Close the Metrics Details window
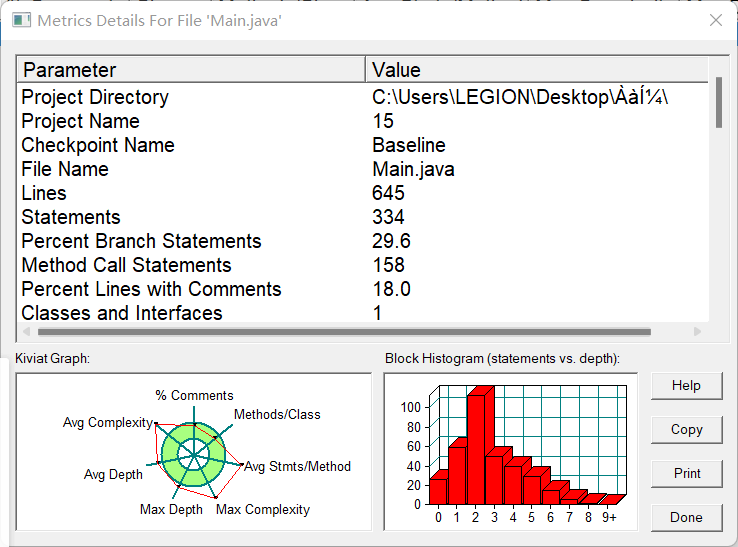738x547 pixels. point(716,20)
